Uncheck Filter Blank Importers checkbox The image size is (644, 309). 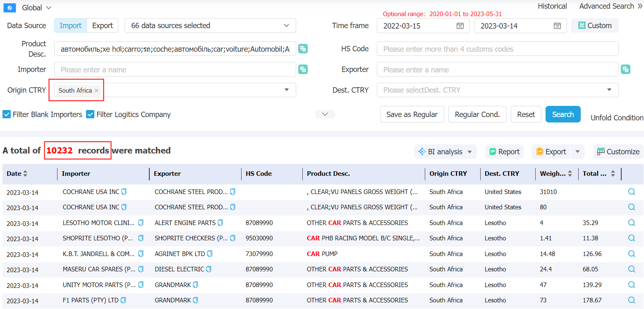pyautogui.click(x=7, y=115)
